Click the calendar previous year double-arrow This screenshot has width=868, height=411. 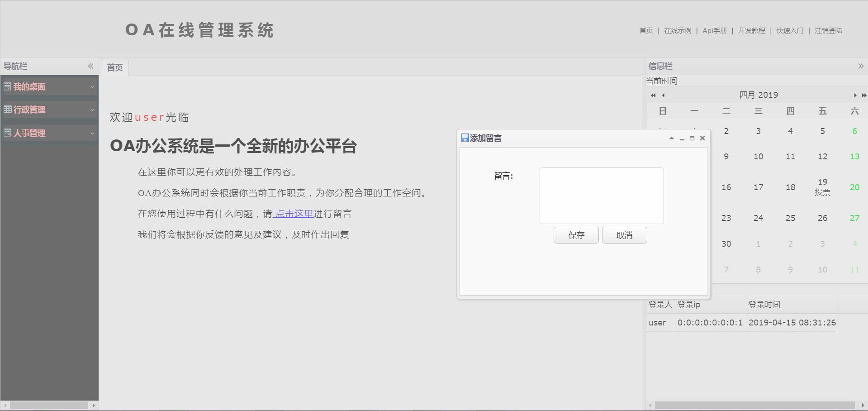point(653,95)
